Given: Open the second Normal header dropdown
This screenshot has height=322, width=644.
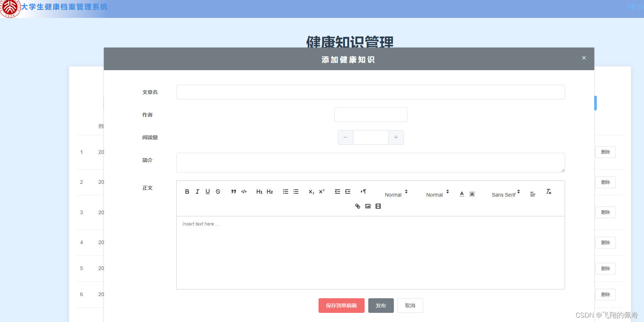Looking at the screenshot, I should (x=437, y=194).
